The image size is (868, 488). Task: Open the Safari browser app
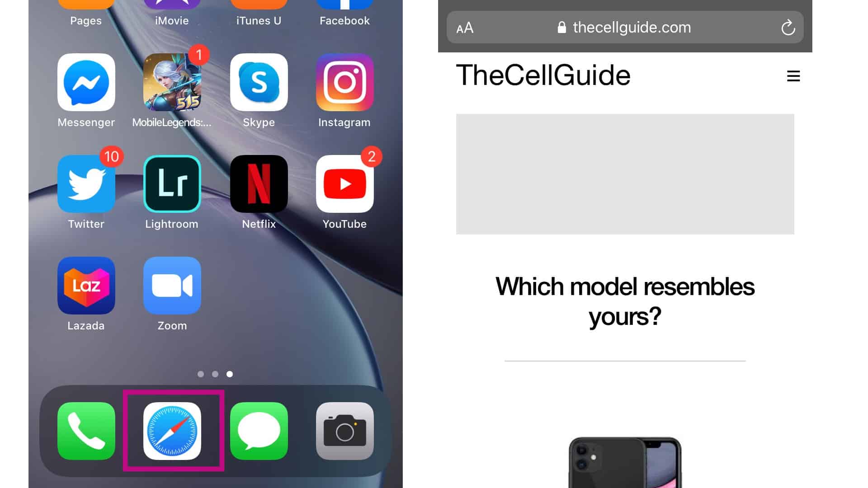coord(173,431)
